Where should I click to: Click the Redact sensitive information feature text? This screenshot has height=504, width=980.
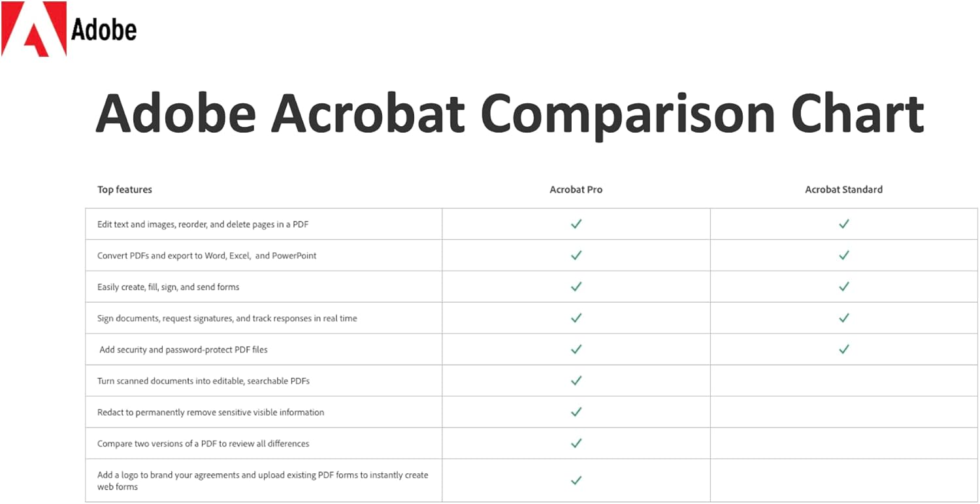(x=210, y=412)
